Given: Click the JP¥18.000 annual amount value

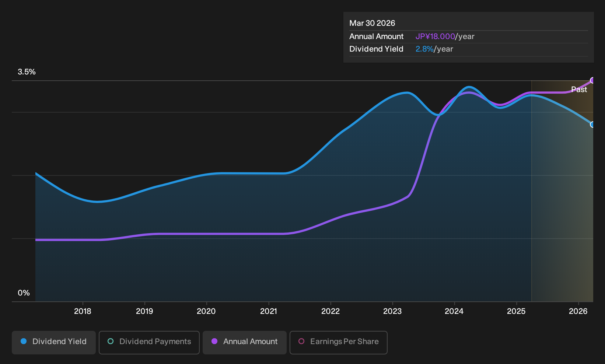Looking at the screenshot, I should (x=435, y=36).
